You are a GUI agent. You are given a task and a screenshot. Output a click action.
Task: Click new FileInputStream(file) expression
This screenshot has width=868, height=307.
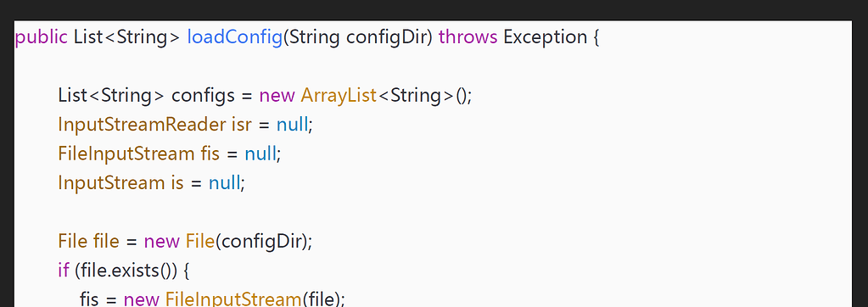coord(234,299)
